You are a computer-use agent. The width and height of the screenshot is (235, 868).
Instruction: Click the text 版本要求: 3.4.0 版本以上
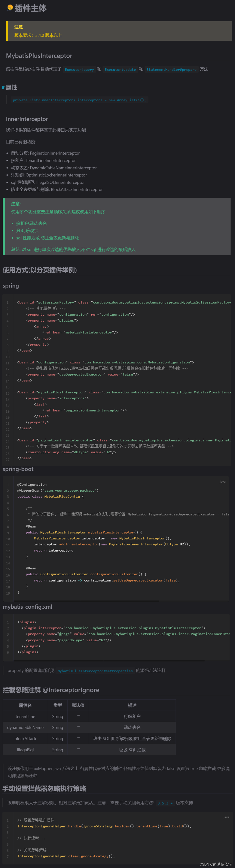pos(38,35)
